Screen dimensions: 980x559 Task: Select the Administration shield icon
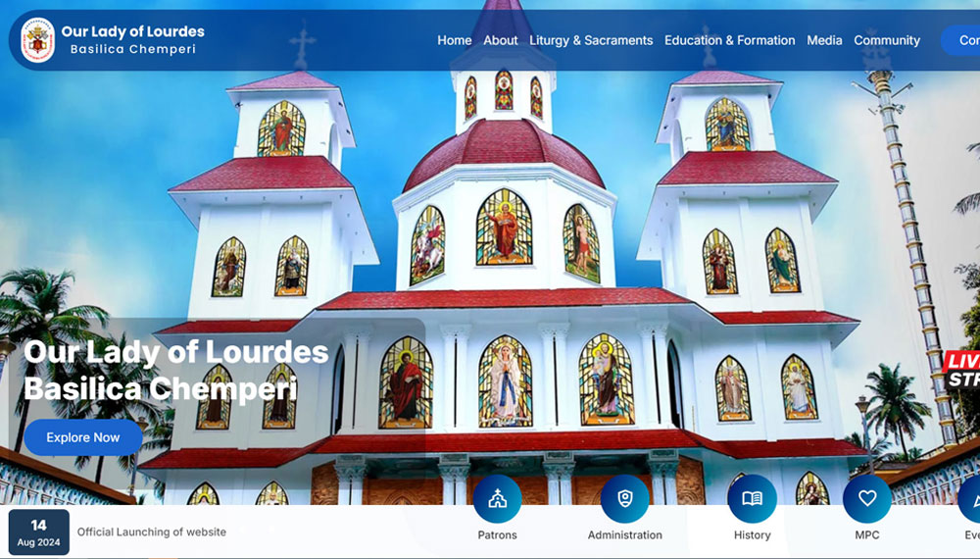click(624, 499)
